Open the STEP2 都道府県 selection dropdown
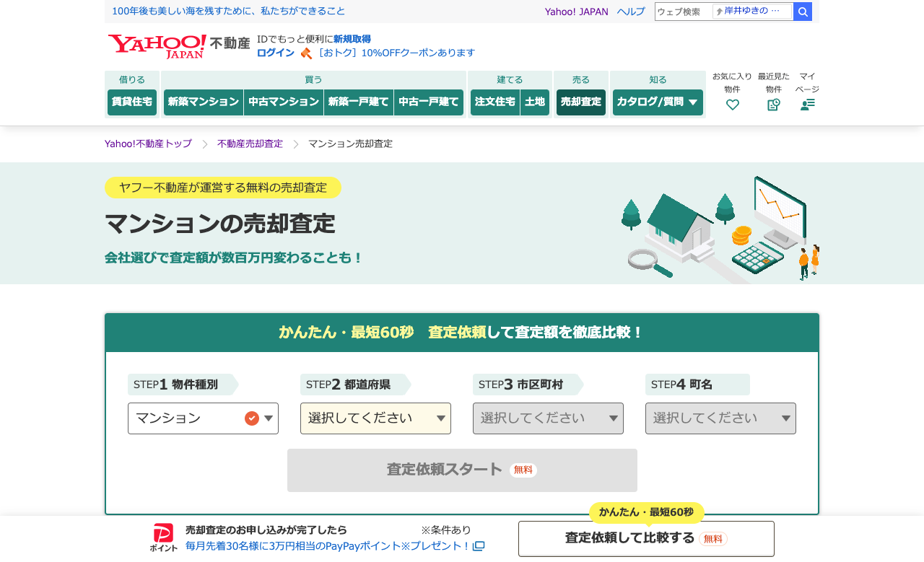This screenshot has width=924, height=562. [375, 418]
